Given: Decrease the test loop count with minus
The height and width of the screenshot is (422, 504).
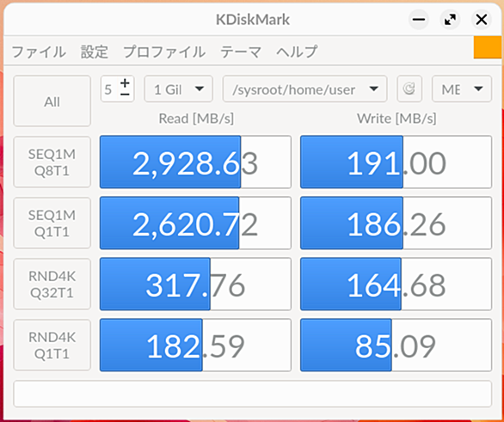Looking at the screenshot, I should click(125, 95).
